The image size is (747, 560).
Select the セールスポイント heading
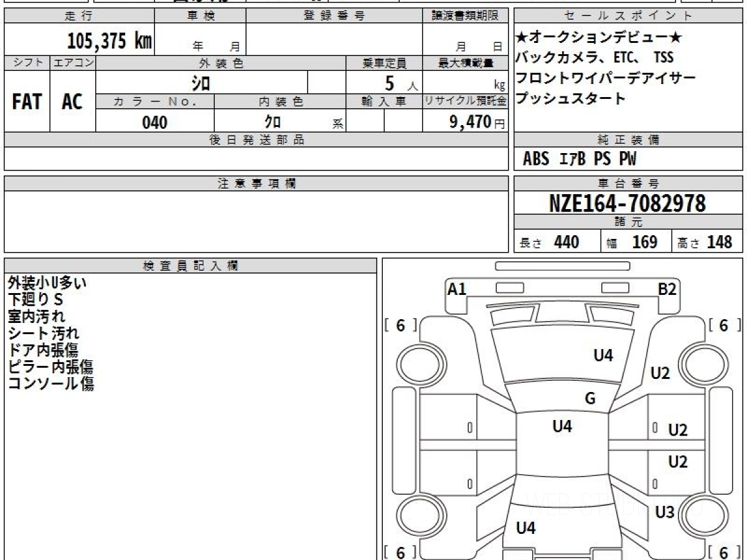pyautogui.click(x=629, y=16)
